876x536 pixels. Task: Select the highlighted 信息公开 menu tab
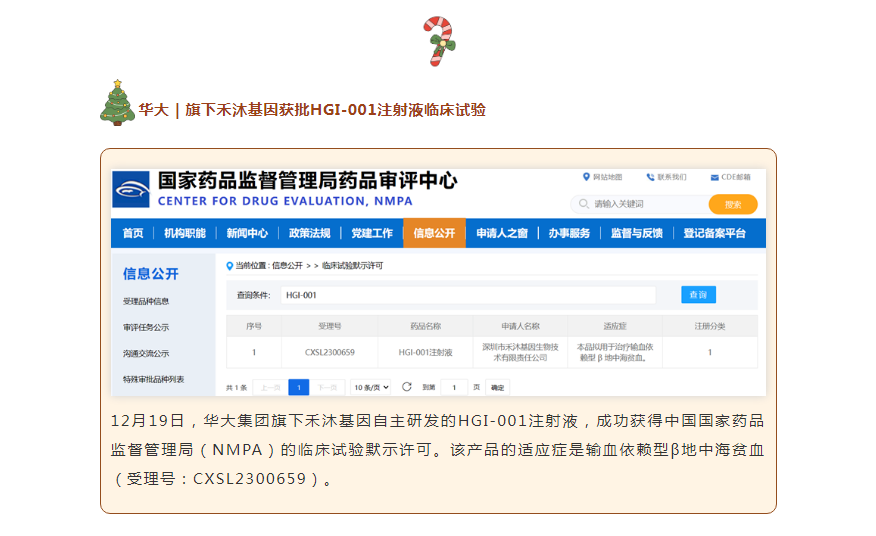point(434,233)
